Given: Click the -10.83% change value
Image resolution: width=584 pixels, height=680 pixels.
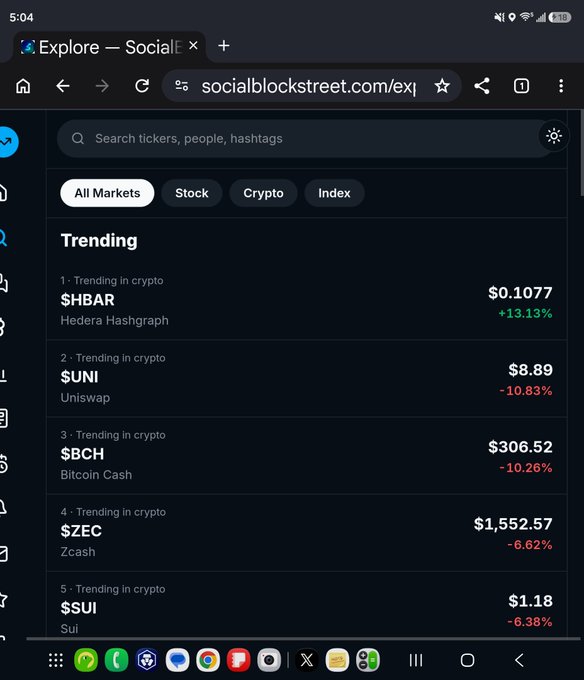Looking at the screenshot, I should click(526, 391).
